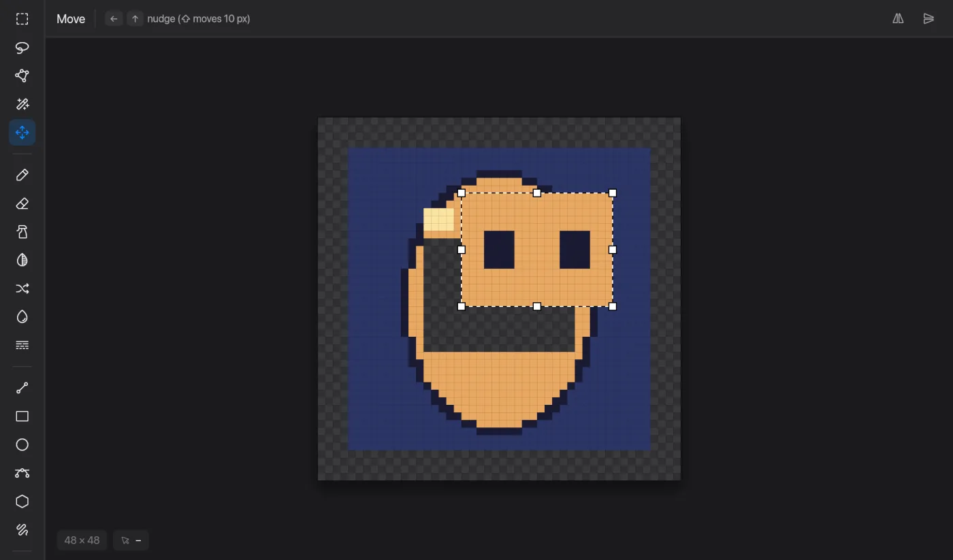Choose the spray bottle tool
The image size is (953, 560).
22,232
